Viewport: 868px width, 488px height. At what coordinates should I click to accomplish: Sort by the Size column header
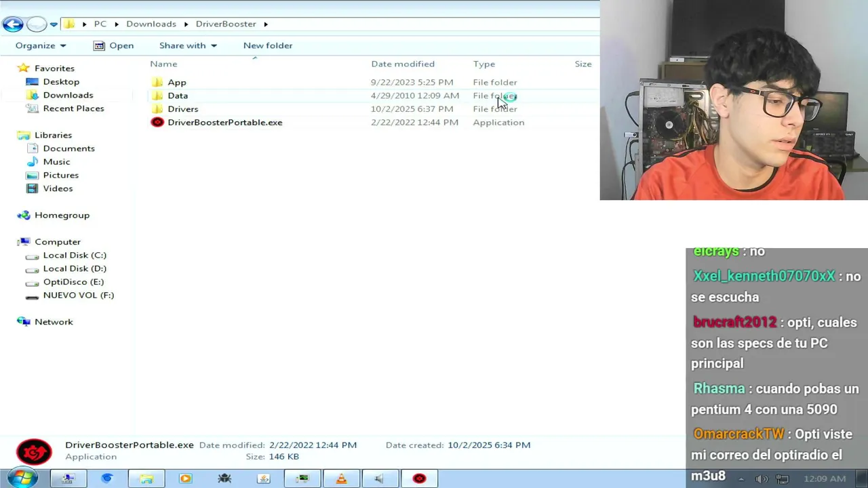(583, 64)
